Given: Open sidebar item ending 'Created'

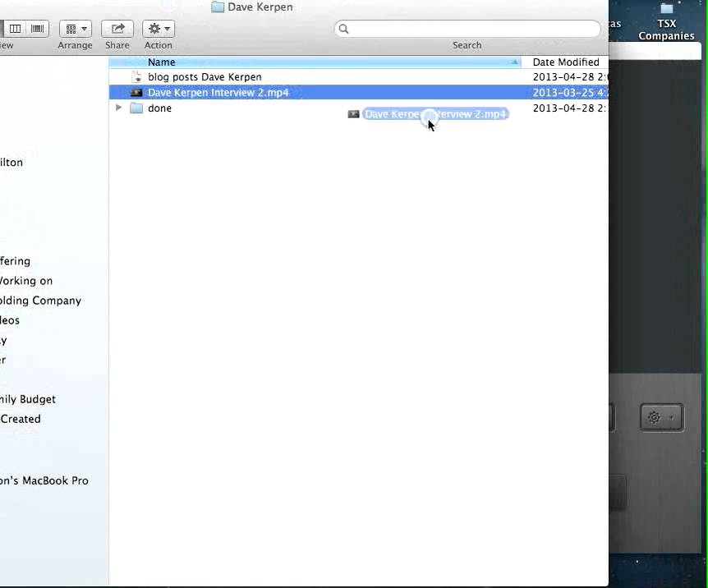Looking at the screenshot, I should point(21,419).
